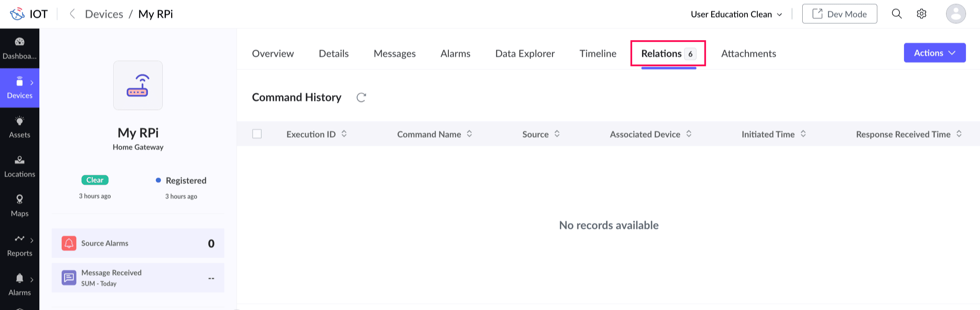This screenshot has width=980, height=310.
Task: Open Maps from the sidebar
Action: click(20, 206)
